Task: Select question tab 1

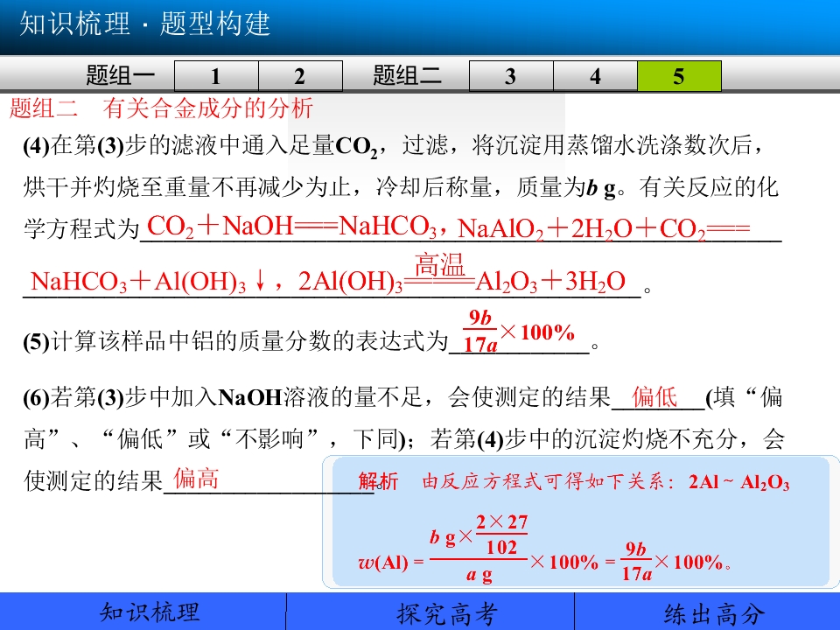Action: pyautogui.click(x=216, y=76)
